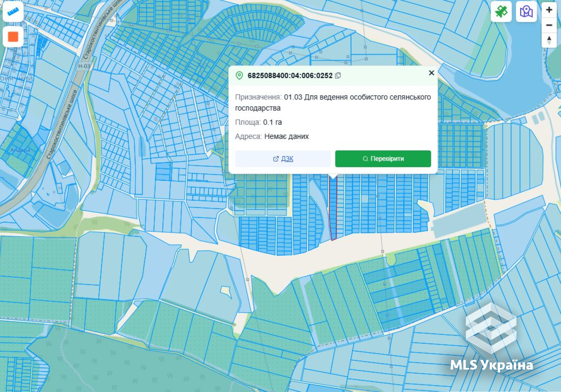Zoom in with the plus button

point(549,10)
